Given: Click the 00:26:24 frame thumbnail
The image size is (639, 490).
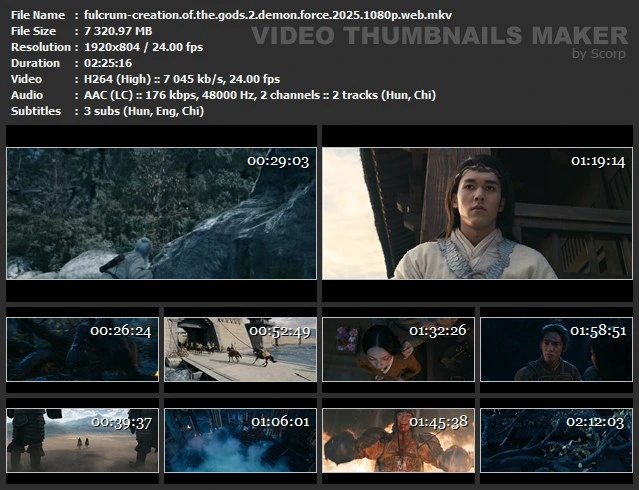Looking at the screenshot, I should point(82,349).
